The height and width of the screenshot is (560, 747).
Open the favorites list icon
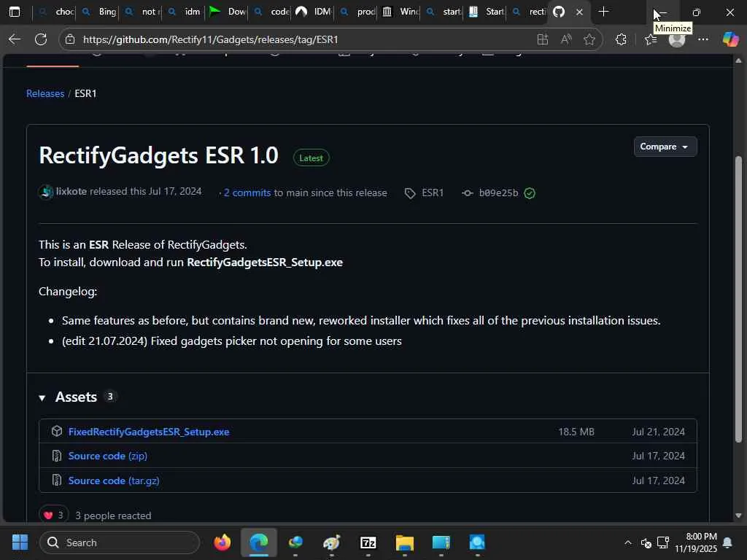point(650,39)
